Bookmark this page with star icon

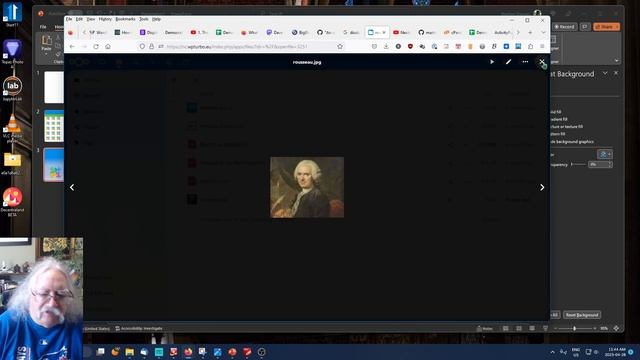coord(340,47)
